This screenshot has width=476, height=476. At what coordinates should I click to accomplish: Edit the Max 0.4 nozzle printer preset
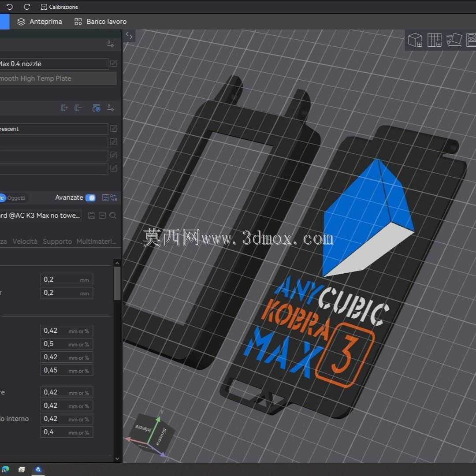(x=114, y=63)
